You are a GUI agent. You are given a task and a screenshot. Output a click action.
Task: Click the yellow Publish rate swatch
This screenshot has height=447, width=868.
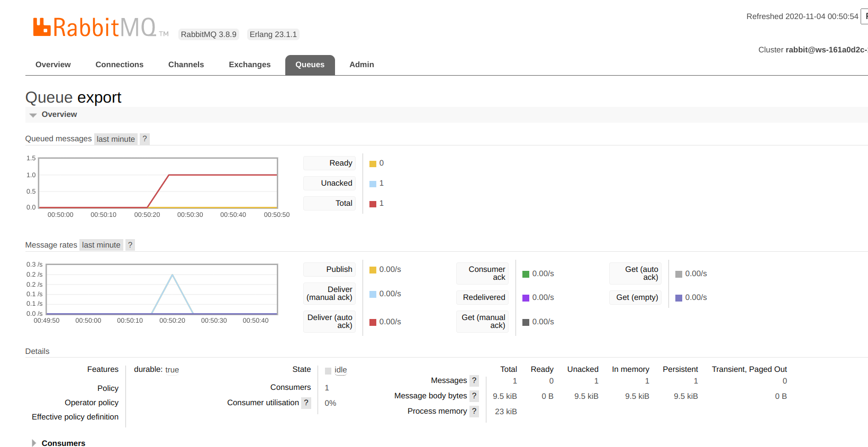[x=373, y=270]
